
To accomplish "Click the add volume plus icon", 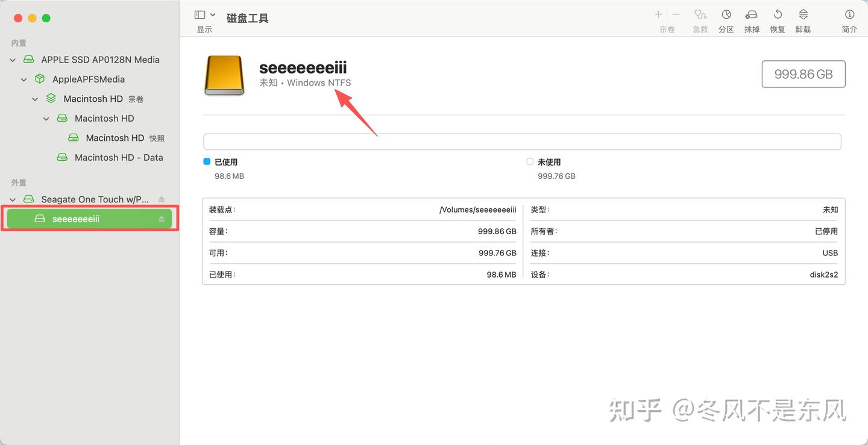I will (658, 14).
